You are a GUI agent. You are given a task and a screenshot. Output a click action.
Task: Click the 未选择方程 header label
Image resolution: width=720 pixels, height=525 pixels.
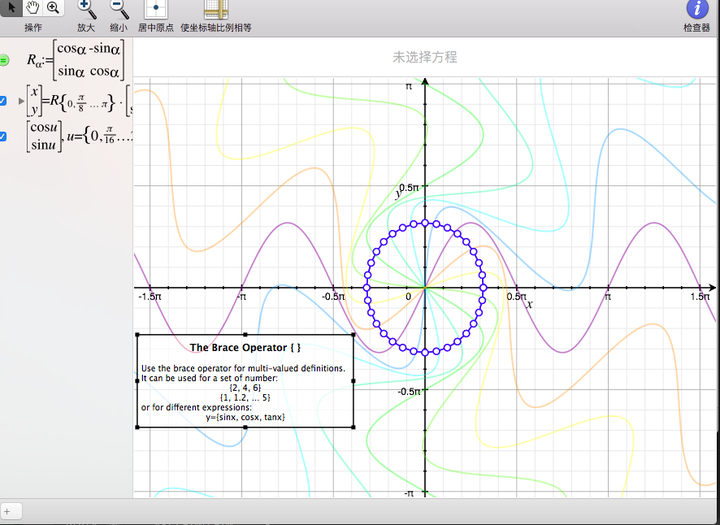point(425,57)
